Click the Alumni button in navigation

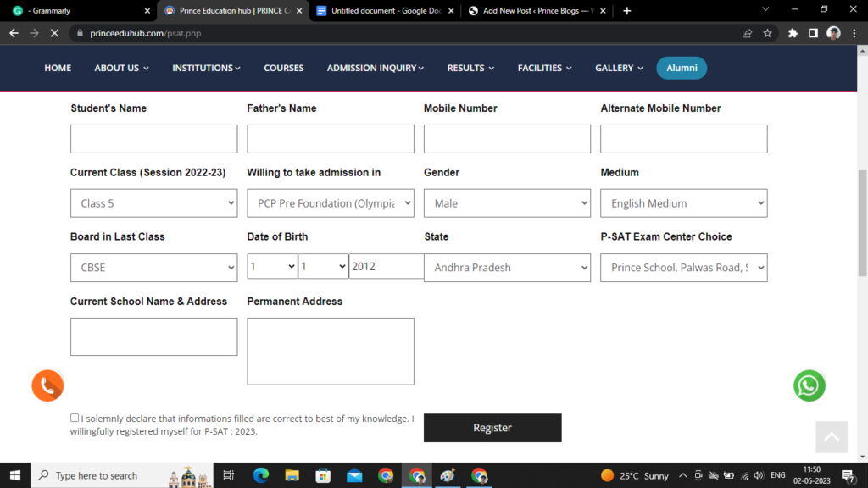682,68
